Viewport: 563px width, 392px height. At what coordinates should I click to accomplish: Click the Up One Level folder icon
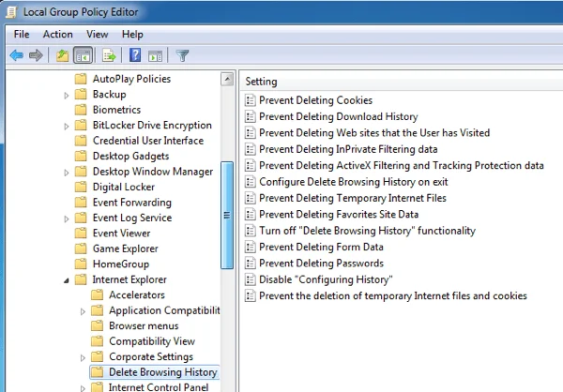pos(62,55)
